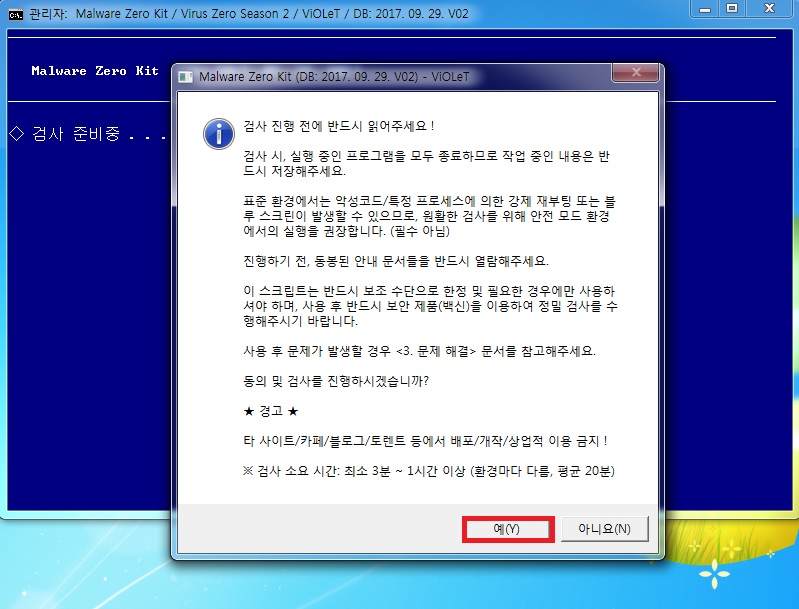Close the console window
The image size is (799, 609).
point(769,9)
